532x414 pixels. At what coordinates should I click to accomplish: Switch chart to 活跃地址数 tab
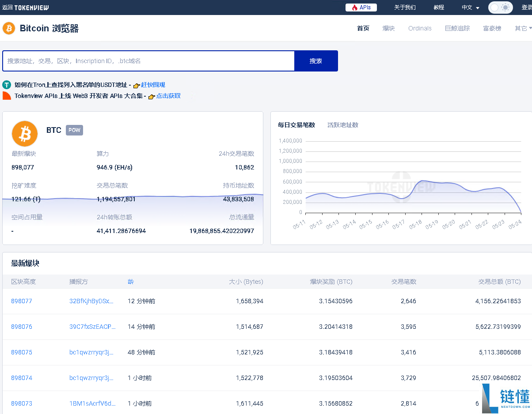[x=343, y=125]
